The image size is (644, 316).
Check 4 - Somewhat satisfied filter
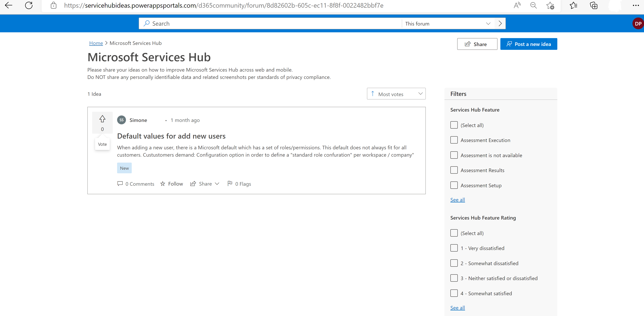(454, 293)
